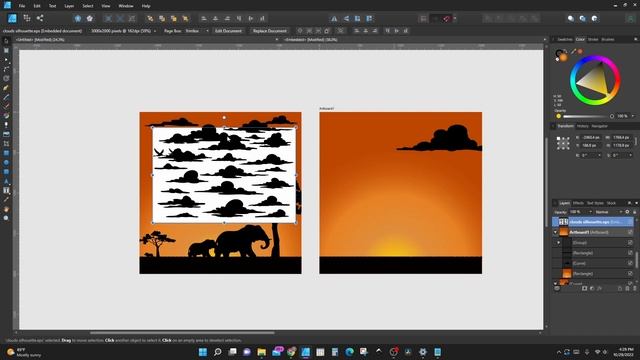640x360 pixels.
Task: Lock the layer with the padlock icon
Action: pos(634,212)
